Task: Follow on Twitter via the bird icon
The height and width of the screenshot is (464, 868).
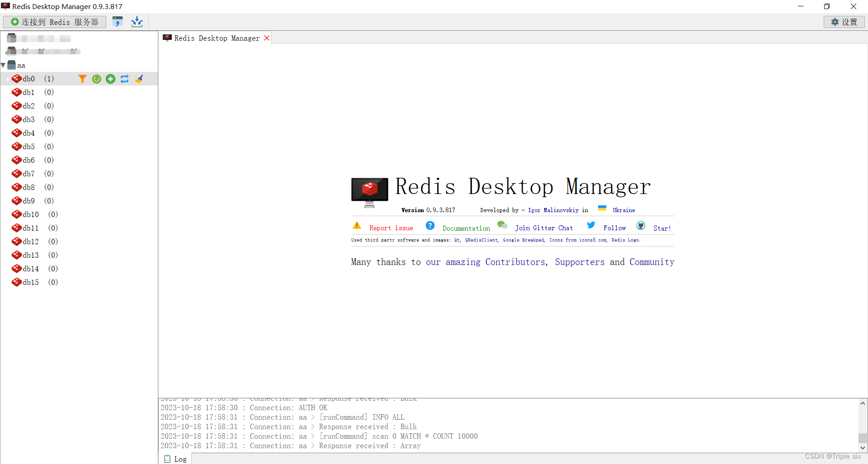Action: 591,225
